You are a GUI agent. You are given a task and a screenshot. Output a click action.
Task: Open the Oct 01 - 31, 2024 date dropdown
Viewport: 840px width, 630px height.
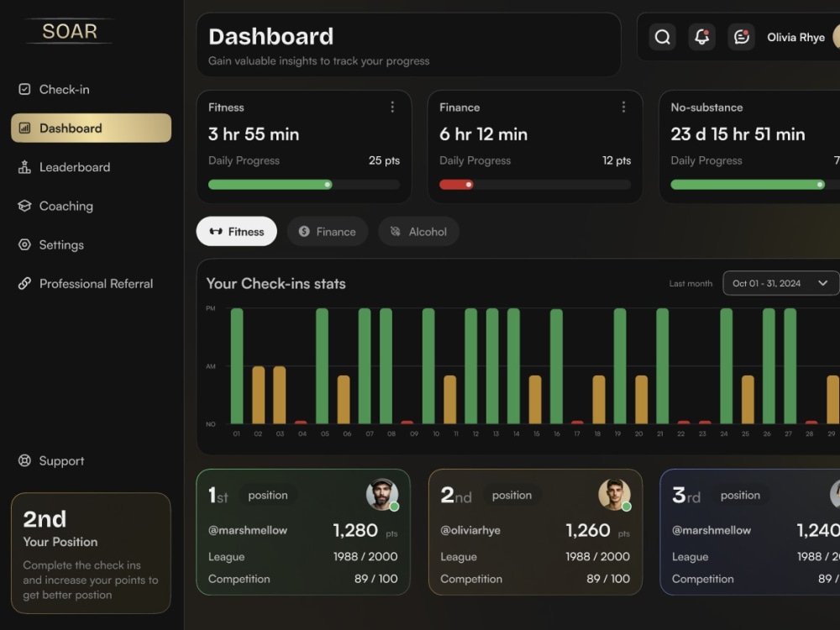click(781, 283)
